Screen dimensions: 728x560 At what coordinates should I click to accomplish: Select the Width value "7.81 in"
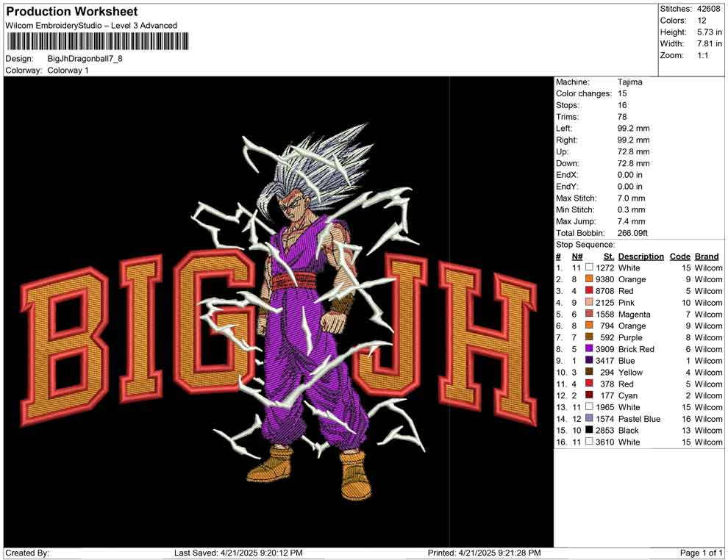(709, 43)
